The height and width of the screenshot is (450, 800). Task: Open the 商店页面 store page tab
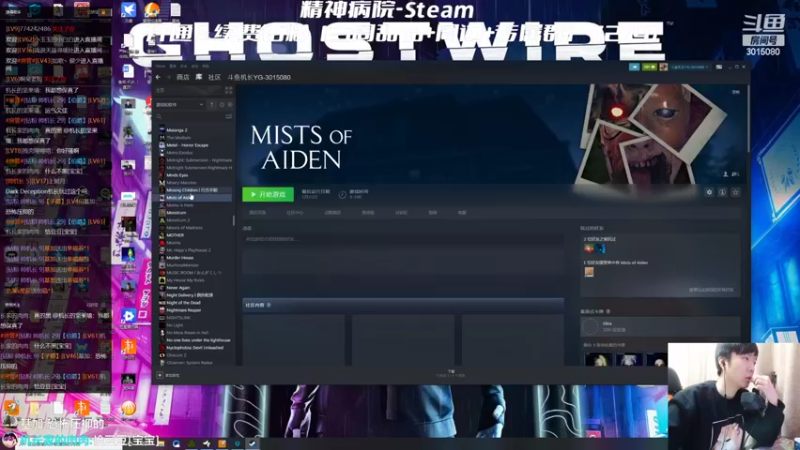click(x=258, y=213)
